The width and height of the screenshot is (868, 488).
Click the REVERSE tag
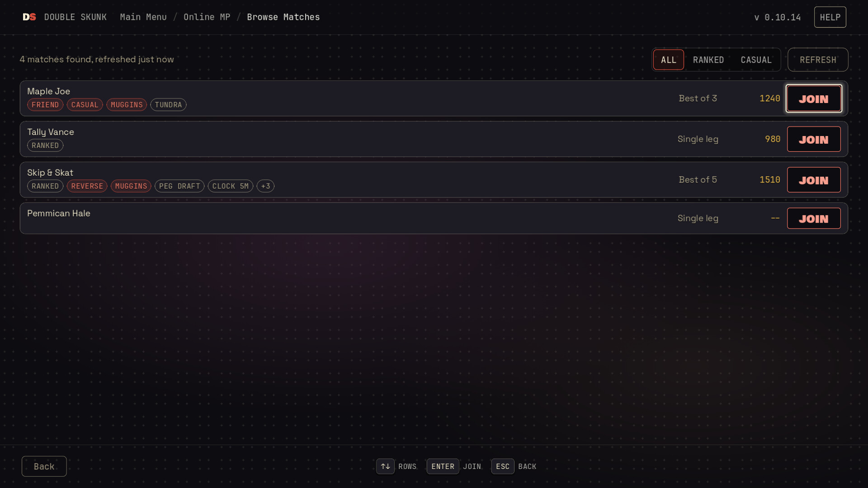tap(87, 186)
